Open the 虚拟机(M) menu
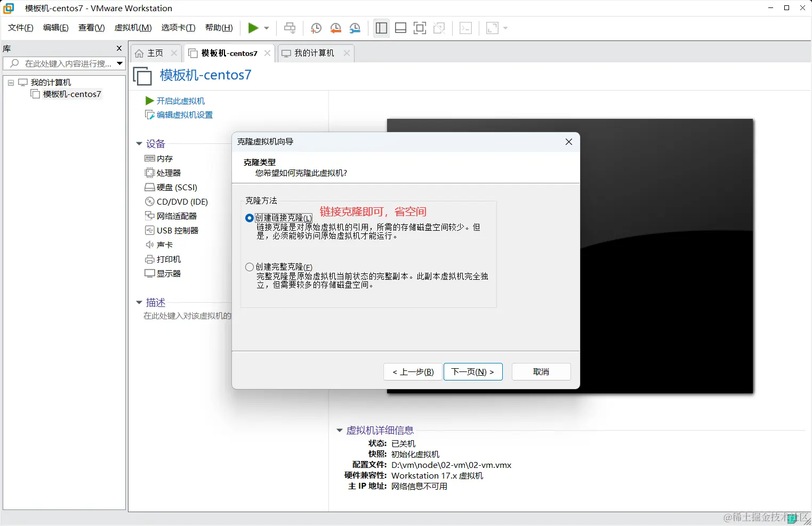The height and width of the screenshot is (526, 812). [x=133, y=28]
